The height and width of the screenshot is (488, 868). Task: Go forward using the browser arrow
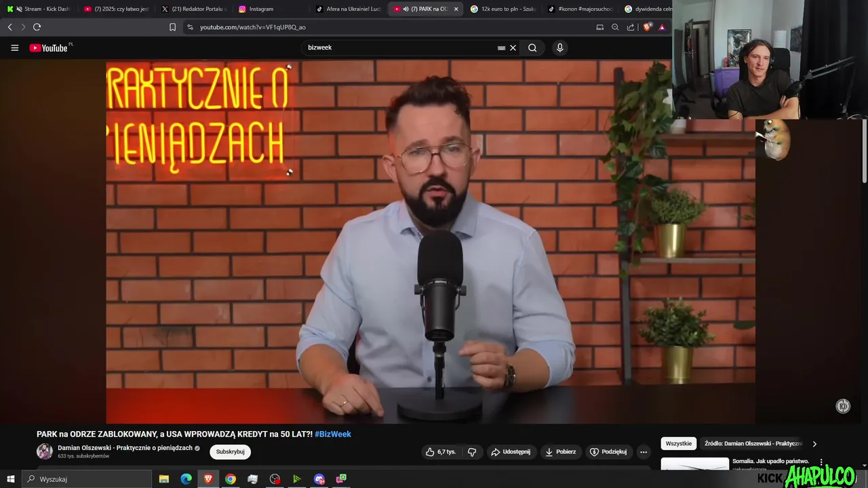click(x=23, y=27)
